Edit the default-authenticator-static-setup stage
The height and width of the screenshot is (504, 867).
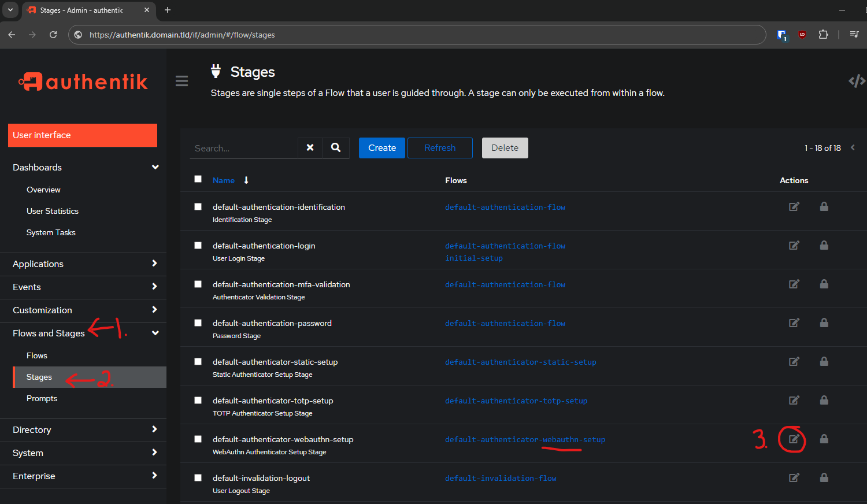[794, 361]
